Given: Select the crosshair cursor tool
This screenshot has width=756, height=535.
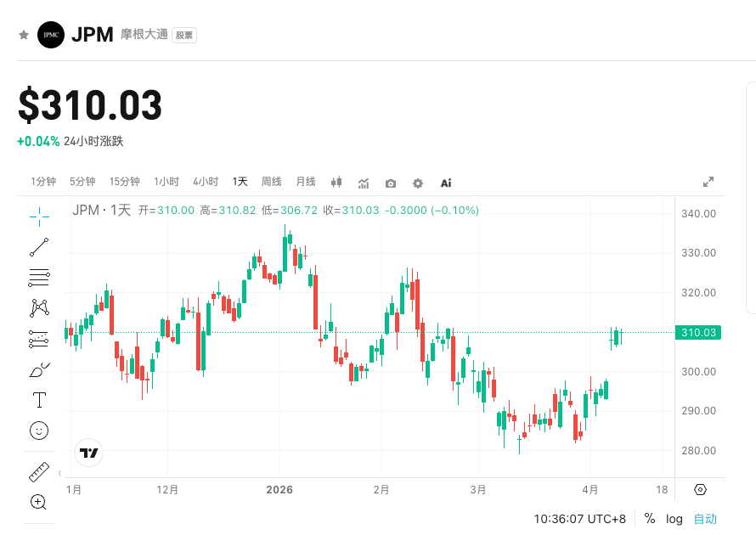Looking at the screenshot, I should [37, 217].
